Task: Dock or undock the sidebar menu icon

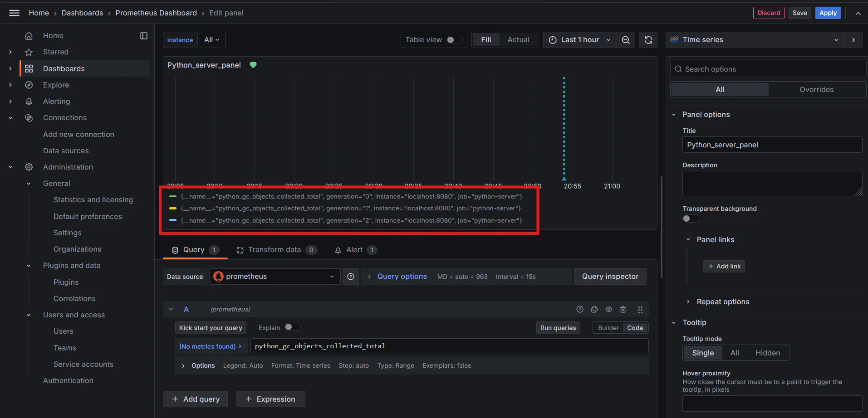Action: point(144,36)
